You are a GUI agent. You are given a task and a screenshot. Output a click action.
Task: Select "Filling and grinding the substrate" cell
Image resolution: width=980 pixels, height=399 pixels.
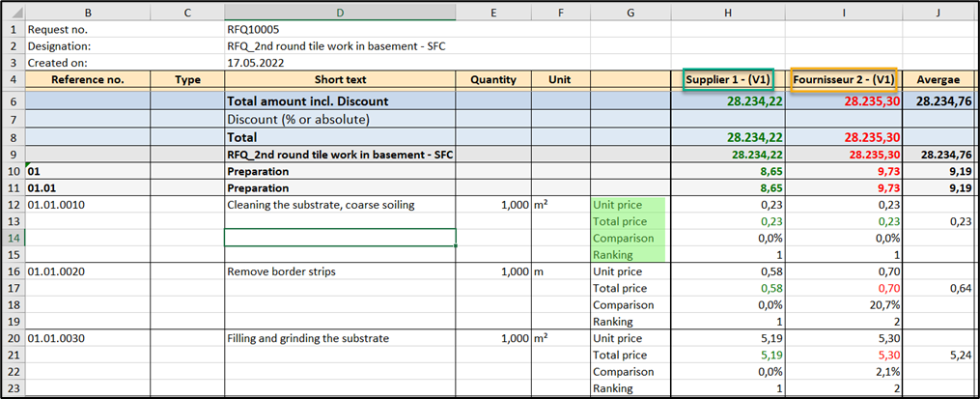pyautogui.click(x=308, y=338)
